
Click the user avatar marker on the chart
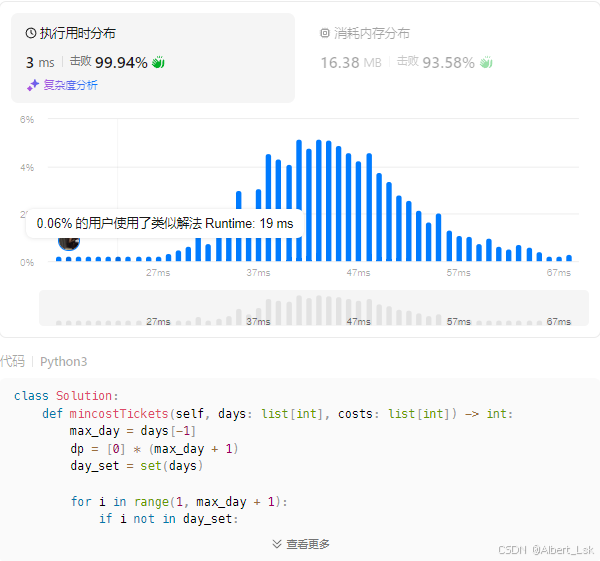69,243
